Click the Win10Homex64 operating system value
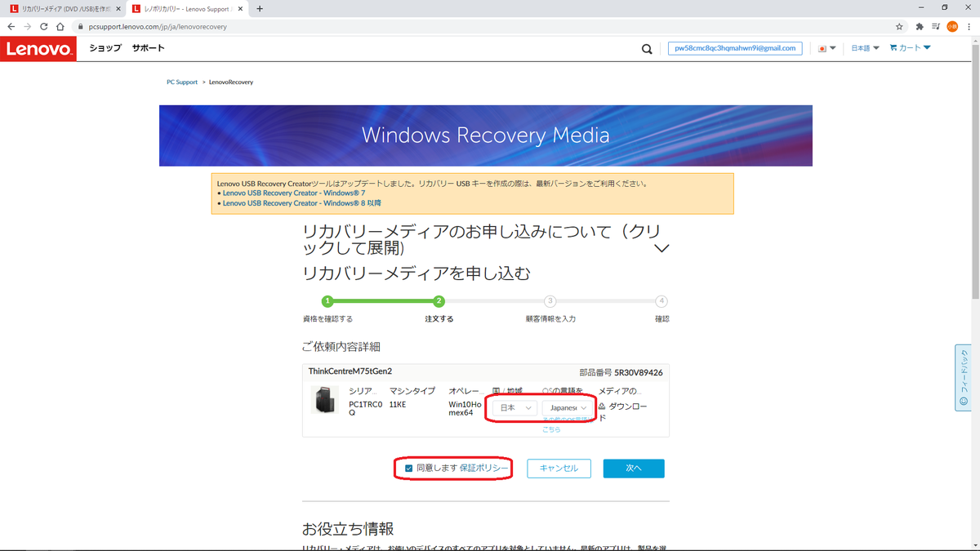This screenshot has width=980, height=551. click(465, 408)
